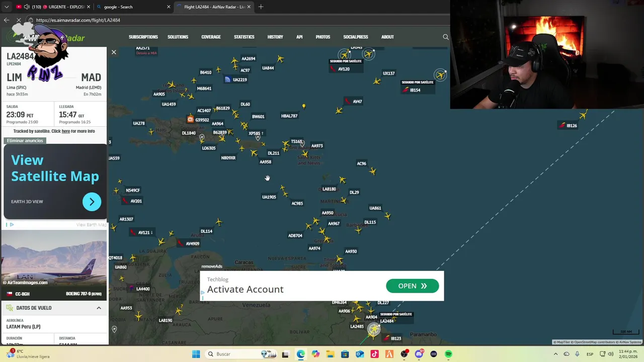Select flight AV4909 label on map
The image size is (644, 362).
coord(189,243)
